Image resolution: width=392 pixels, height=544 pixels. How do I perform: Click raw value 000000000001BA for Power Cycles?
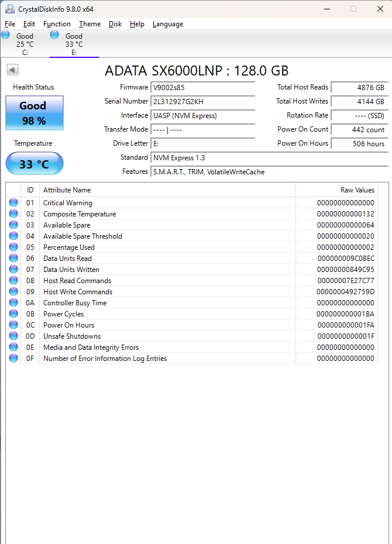(x=346, y=314)
